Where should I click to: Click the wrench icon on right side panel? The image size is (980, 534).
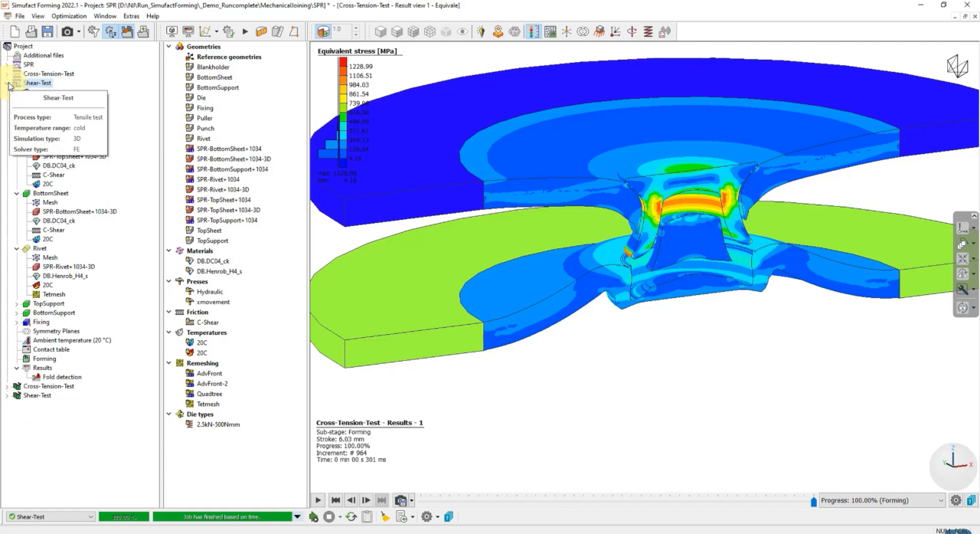962,290
